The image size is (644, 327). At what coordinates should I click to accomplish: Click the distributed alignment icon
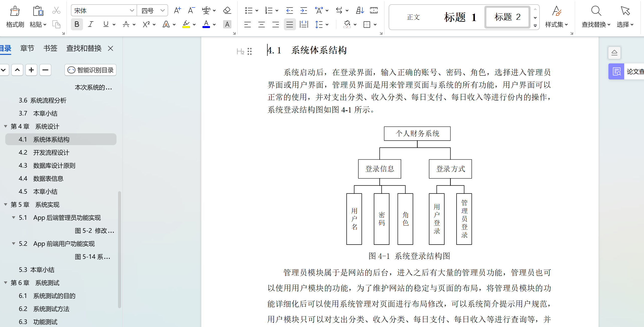304,24
